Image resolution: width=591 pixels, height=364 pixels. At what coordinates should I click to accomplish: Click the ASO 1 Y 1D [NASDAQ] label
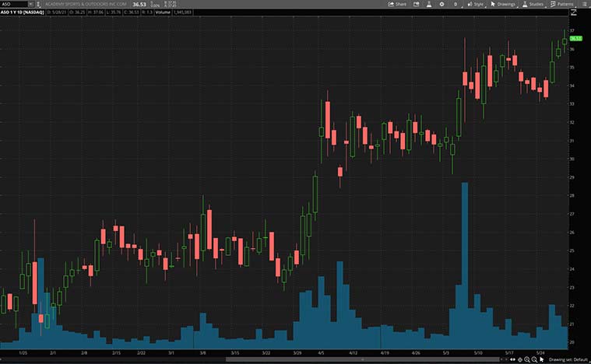[23, 12]
